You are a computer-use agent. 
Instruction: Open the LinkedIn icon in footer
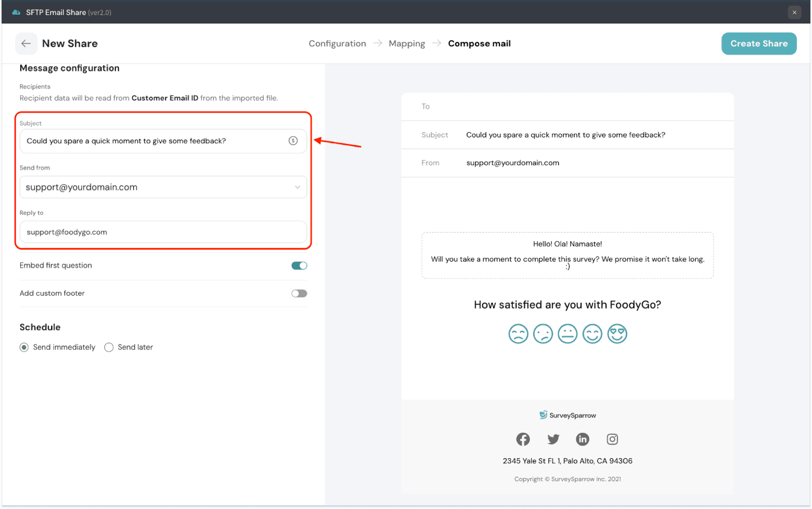[x=583, y=439]
